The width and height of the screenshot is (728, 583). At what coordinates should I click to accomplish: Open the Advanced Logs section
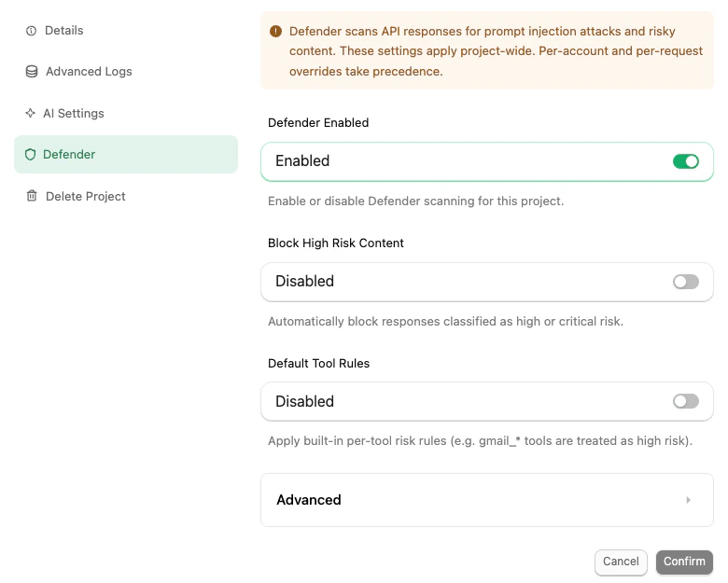coord(89,72)
